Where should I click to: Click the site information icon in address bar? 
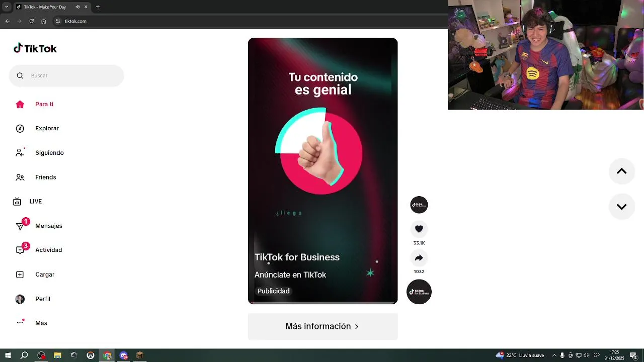[x=58, y=21]
